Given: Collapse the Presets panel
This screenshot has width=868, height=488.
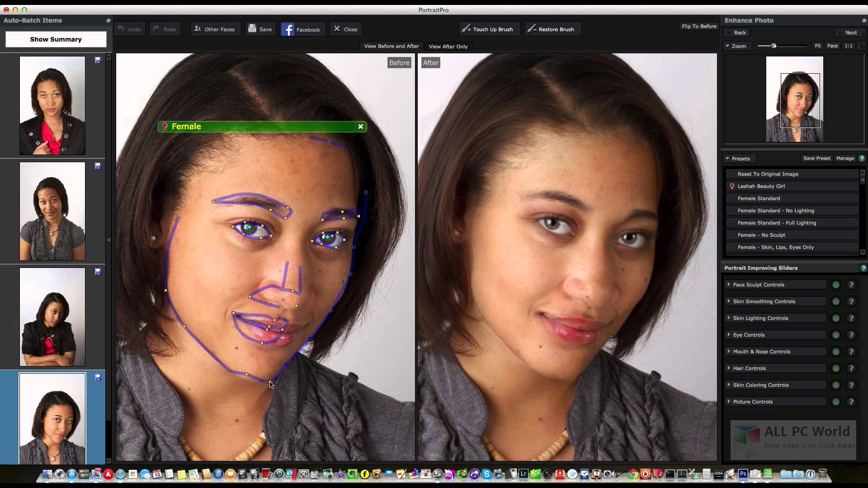Looking at the screenshot, I should (727, 159).
